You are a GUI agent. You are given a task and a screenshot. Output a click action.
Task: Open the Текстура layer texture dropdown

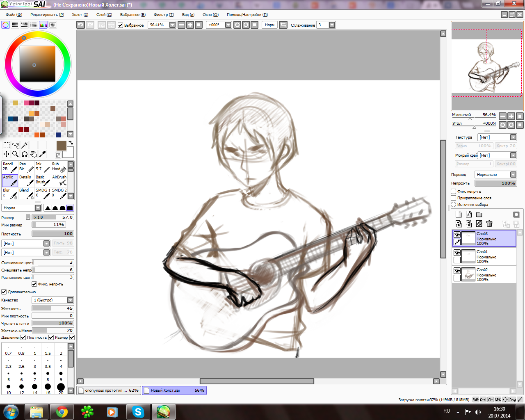[x=497, y=137]
